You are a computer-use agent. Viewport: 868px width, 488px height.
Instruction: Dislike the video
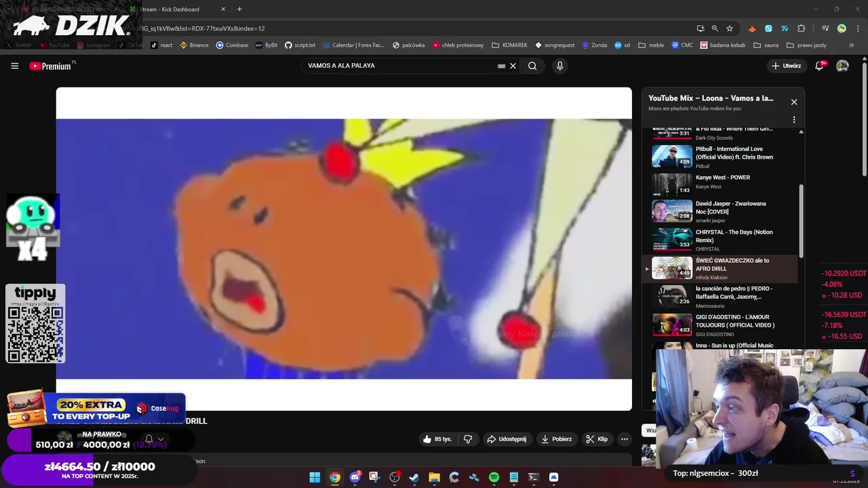click(x=468, y=439)
